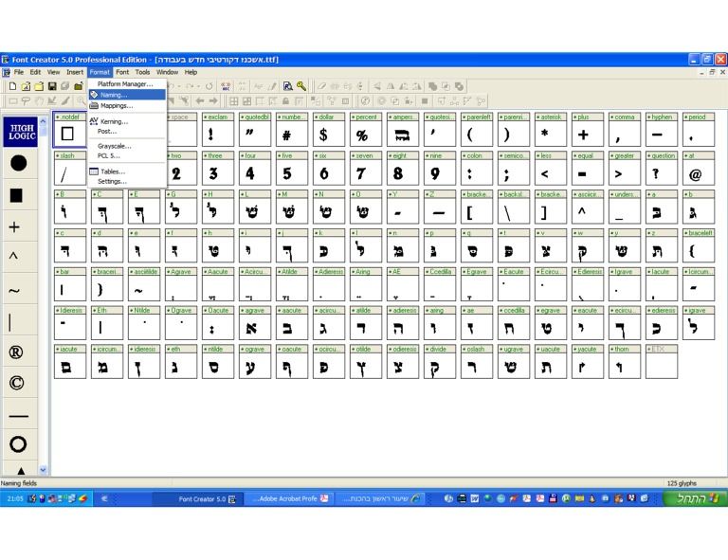728x560 pixels.
Task: Click the left arrow previous glyph icon
Action: coord(200,100)
